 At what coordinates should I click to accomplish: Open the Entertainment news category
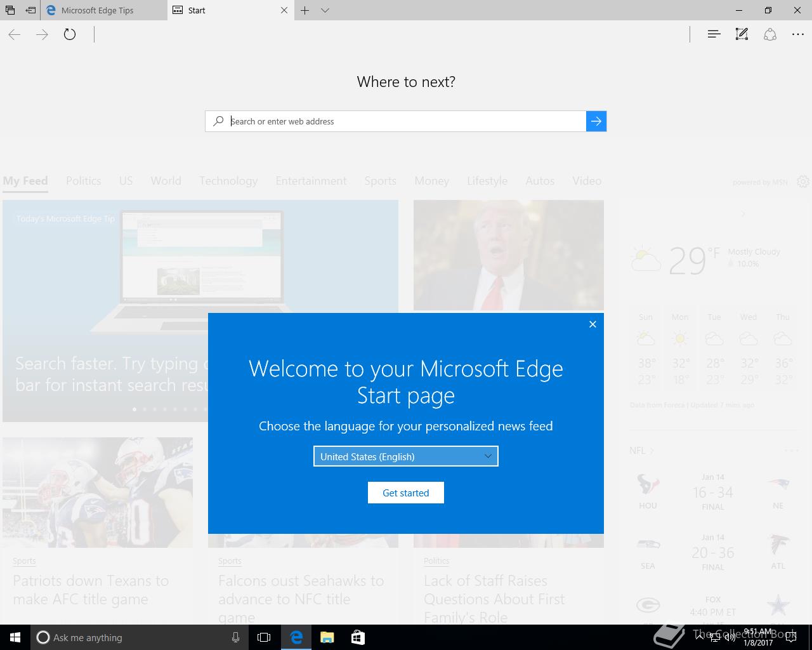311,181
